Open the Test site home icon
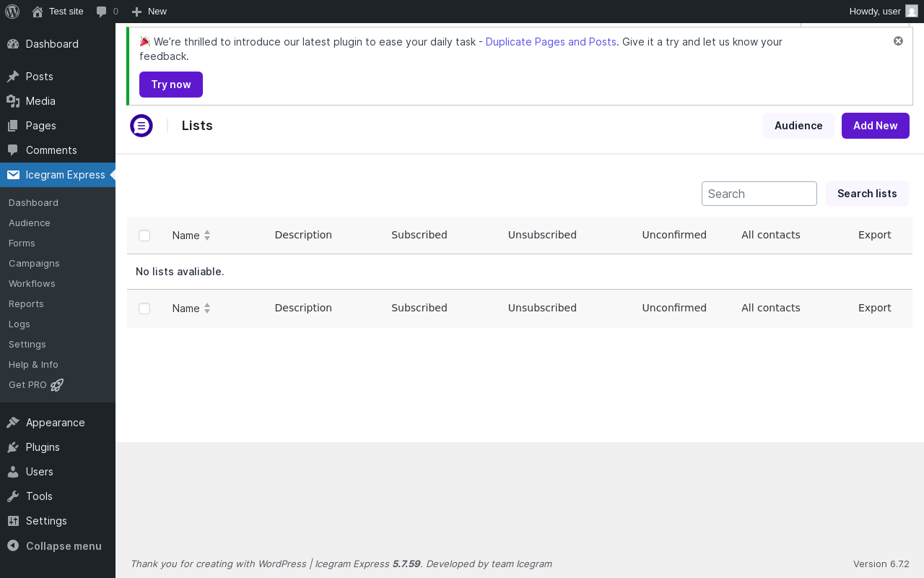 (x=38, y=12)
